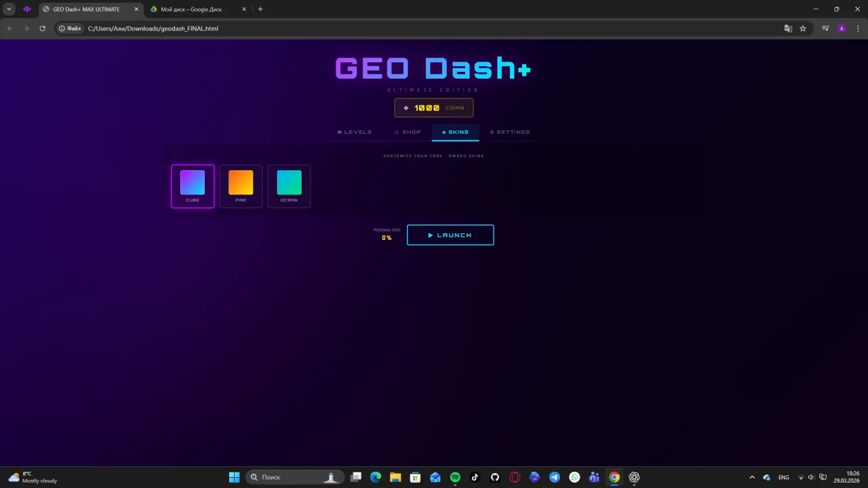
Task: Open GitHub Desktop from taskbar
Action: pos(495,477)
